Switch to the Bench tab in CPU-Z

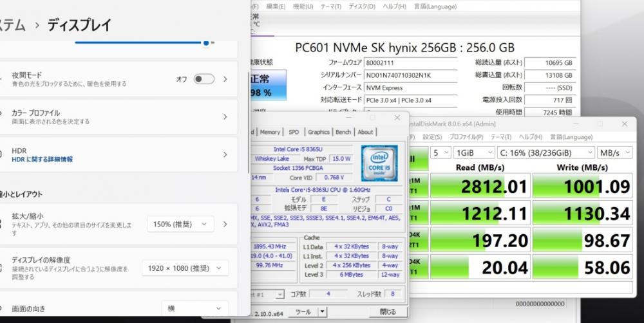pos(343,132)
